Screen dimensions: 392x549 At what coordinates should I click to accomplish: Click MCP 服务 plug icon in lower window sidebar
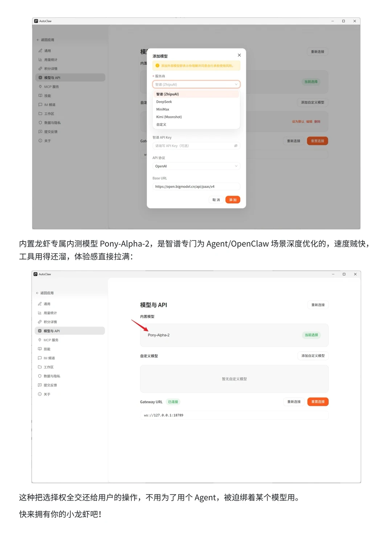coord(40,340)
